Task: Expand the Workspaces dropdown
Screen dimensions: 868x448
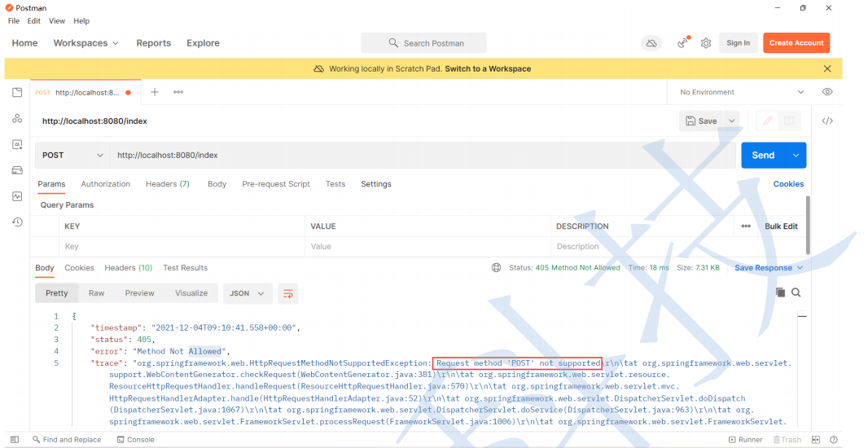Action: pos(85,43)
